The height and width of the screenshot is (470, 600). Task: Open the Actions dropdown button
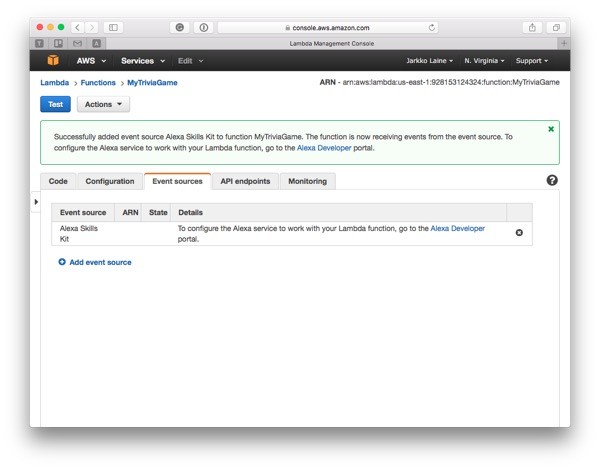(x=103, y=104)
